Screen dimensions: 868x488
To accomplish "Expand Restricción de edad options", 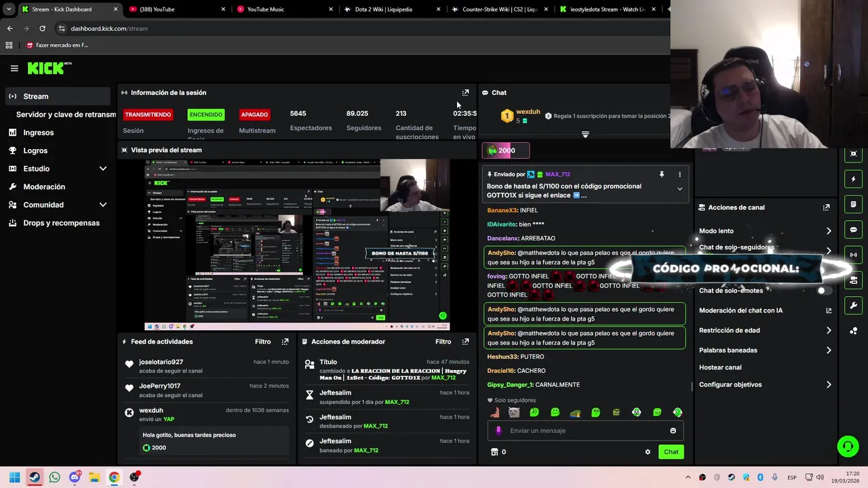I will tap(829, 331).
